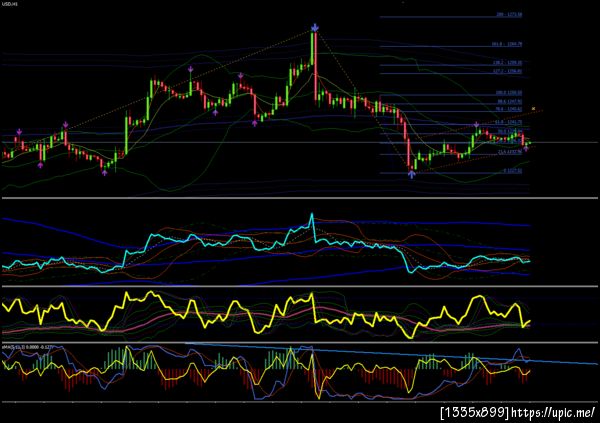The height and width of the screenshot is (423, 600).
Task: Click the 127.2 Fibonacci level label
Action: [507, 71]
